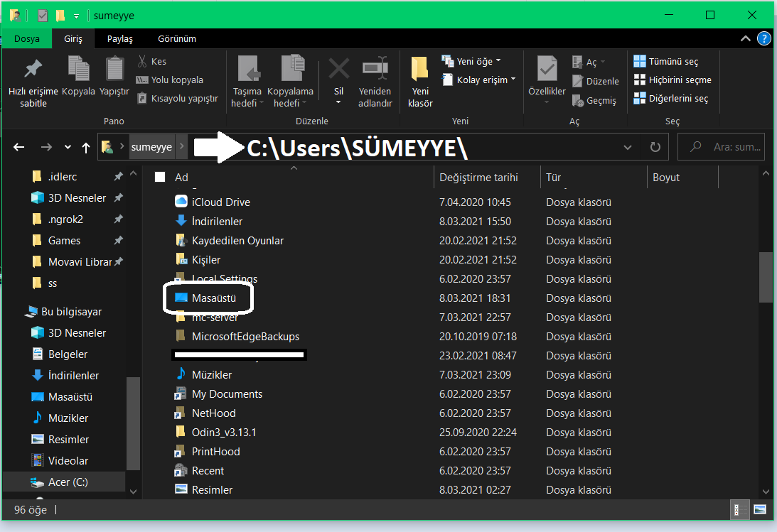The width and height of the screenshot is (777, 532).
Task: Expand the address bar history dropdown
Action: click(x=627, y=146)
